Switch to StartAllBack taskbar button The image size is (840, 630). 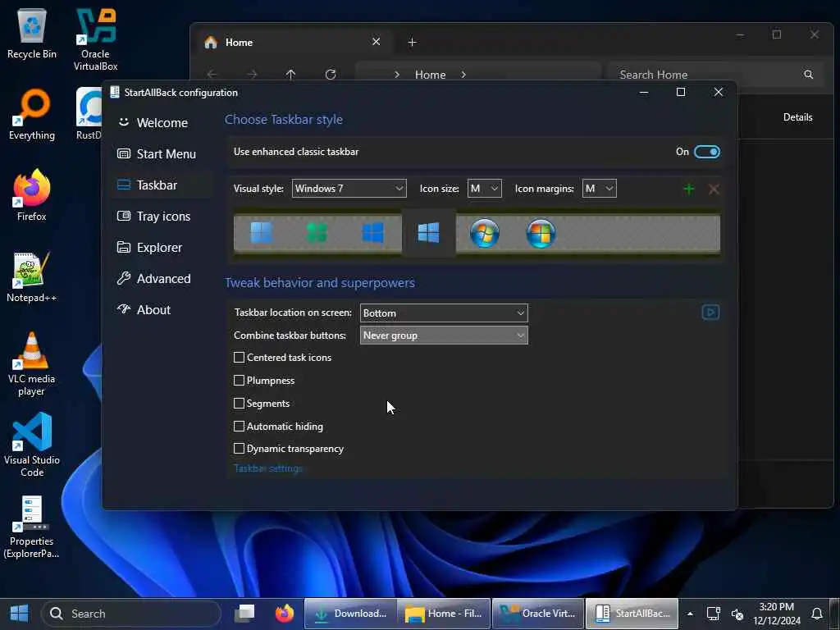click(x=632, y=614)
